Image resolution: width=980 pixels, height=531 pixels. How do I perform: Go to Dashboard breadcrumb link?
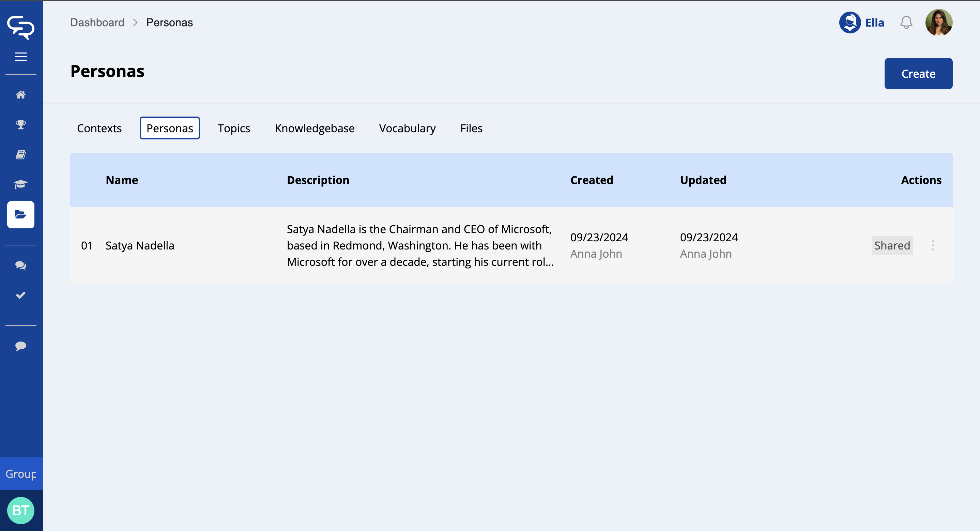[97, 22]
